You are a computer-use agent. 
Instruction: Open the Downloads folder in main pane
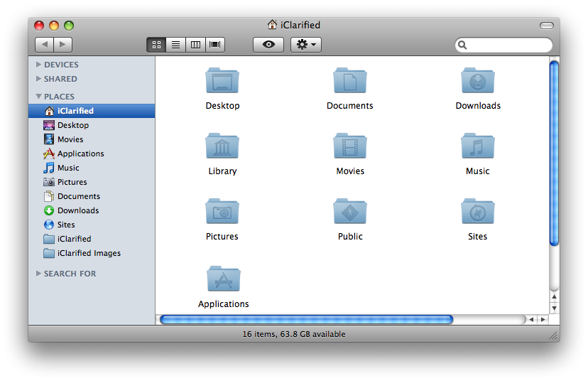pyautogui.click(x=477, y=81)
